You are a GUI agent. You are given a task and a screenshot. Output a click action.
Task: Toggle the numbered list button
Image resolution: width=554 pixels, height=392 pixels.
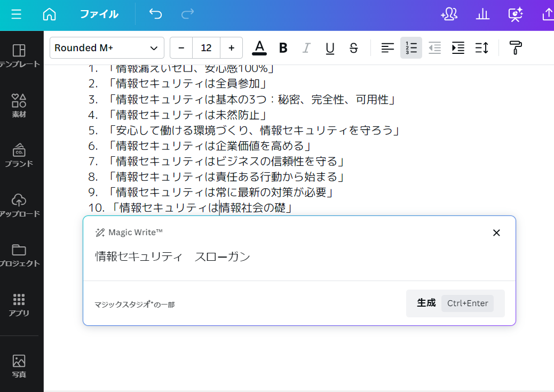click(411, 47)
